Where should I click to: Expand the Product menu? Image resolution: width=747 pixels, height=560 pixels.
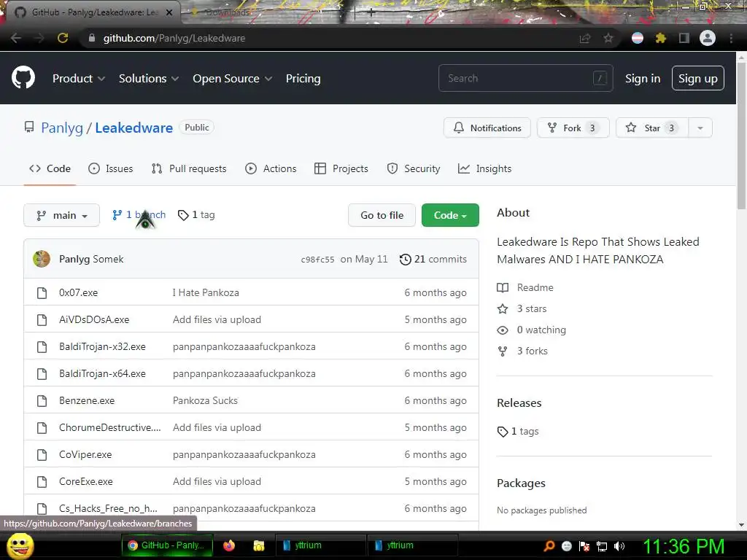pyautogui.click(x=79, y=79)
